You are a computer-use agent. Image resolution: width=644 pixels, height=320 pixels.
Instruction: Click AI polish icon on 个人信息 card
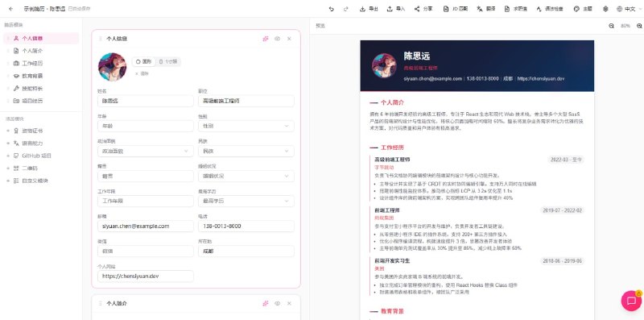266,39
